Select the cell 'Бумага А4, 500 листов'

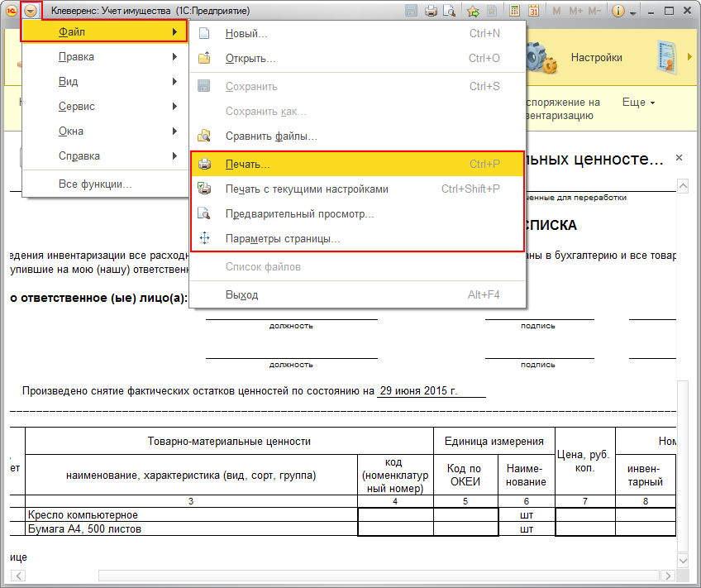(191, 529)
